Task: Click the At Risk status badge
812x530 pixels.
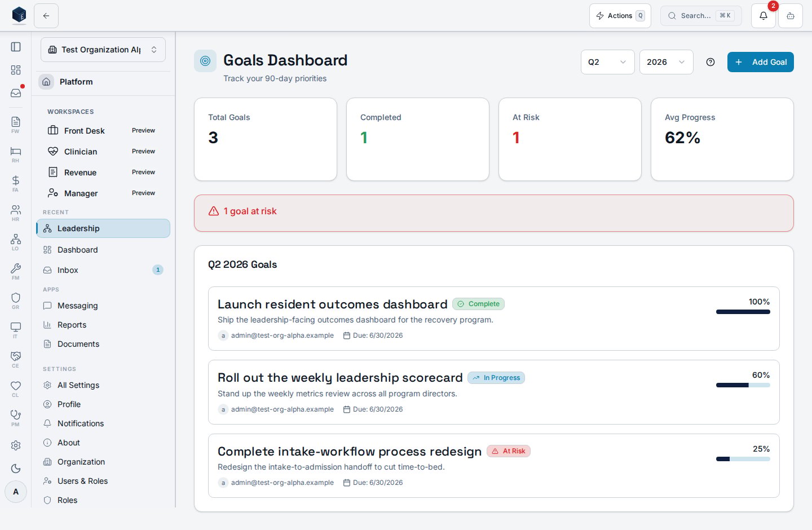Action: (509, 451)
